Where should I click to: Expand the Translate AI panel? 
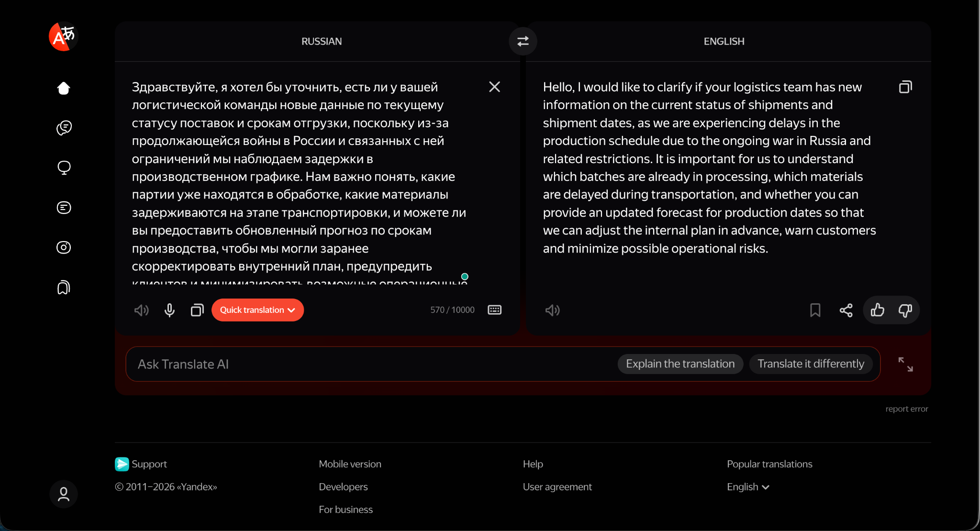905,364
